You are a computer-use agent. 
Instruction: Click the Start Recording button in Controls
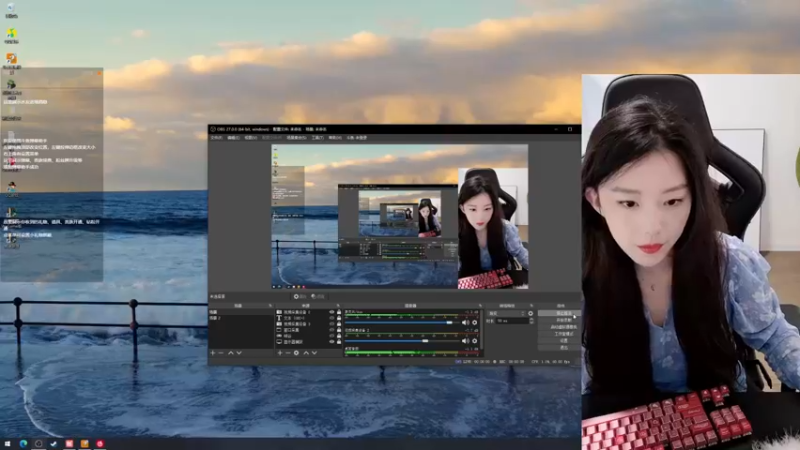click(560, 320)
